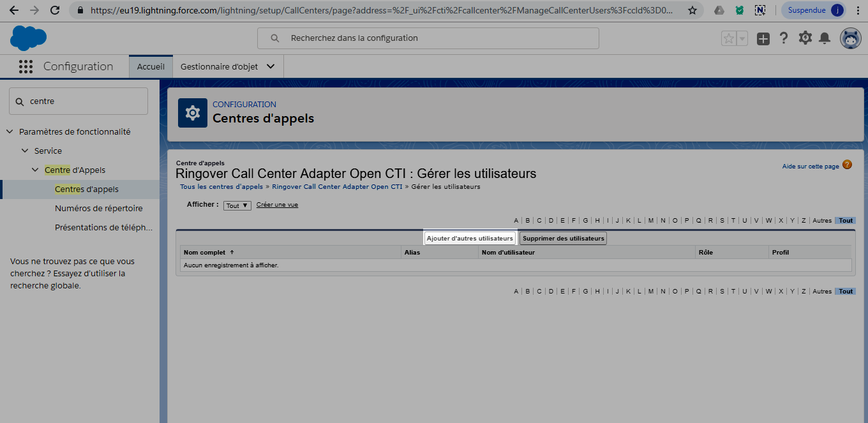Open the user avatar profile menu
The width and height of the screenshot is (868, 423).
coord(850,38)
